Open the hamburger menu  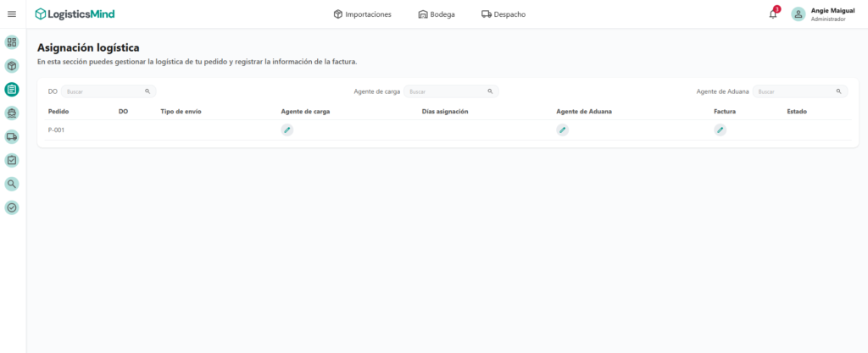click(12, 14)
